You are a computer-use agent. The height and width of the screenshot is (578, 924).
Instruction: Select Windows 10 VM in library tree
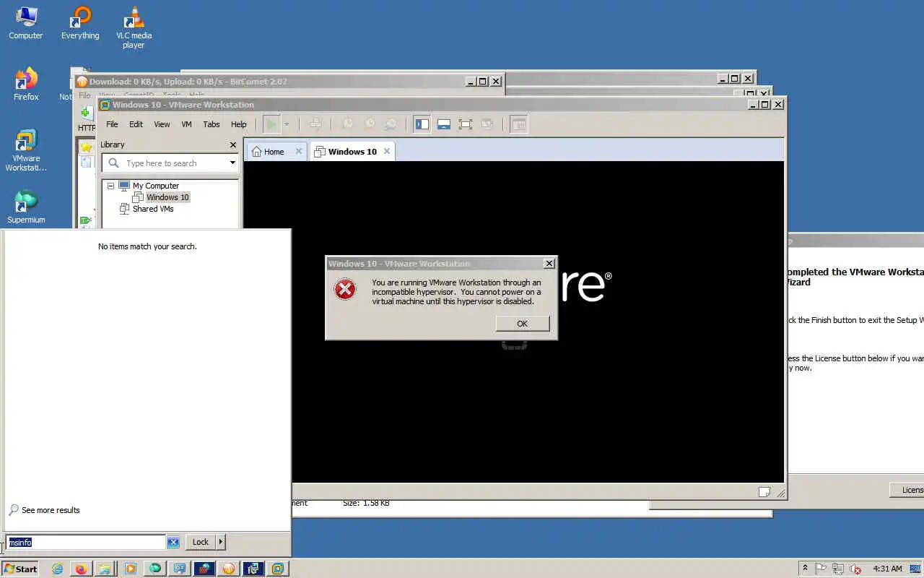point(167,197)
